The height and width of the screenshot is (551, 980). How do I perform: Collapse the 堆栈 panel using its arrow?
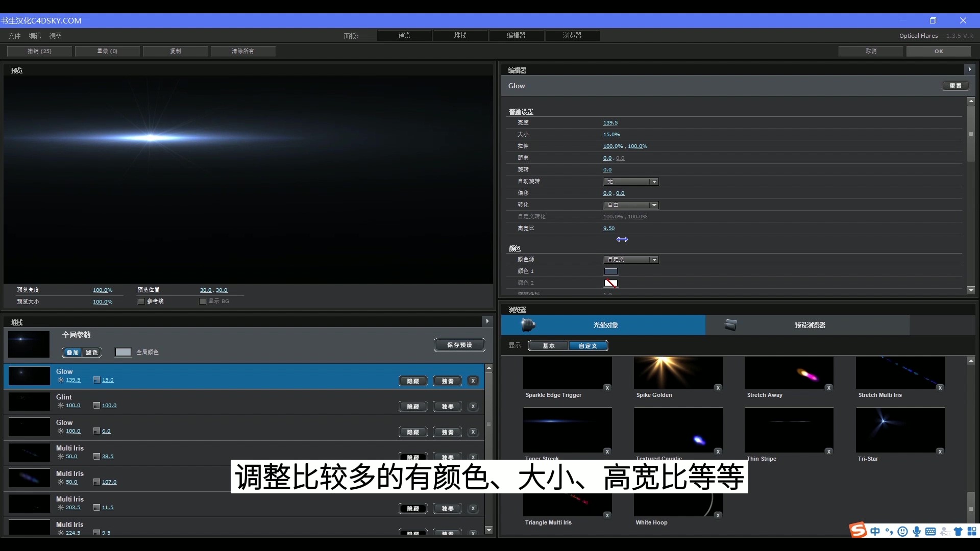click(x=487, y=321)
